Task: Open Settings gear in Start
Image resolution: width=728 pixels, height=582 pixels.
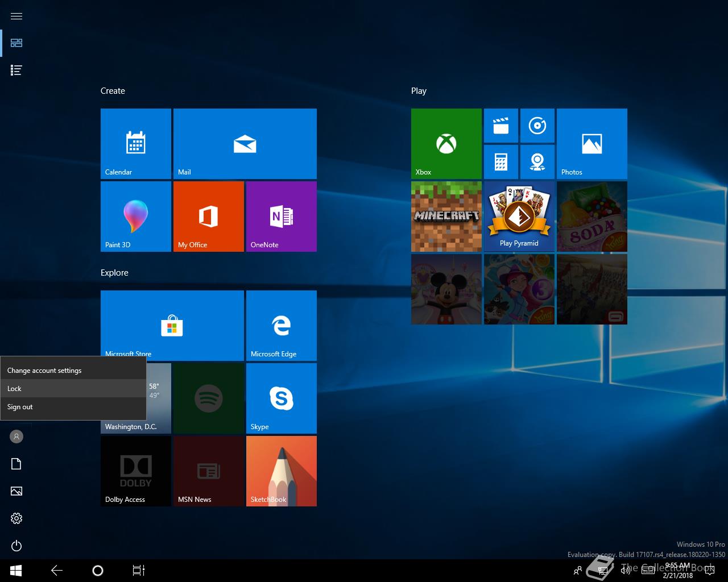Action: 16,518
